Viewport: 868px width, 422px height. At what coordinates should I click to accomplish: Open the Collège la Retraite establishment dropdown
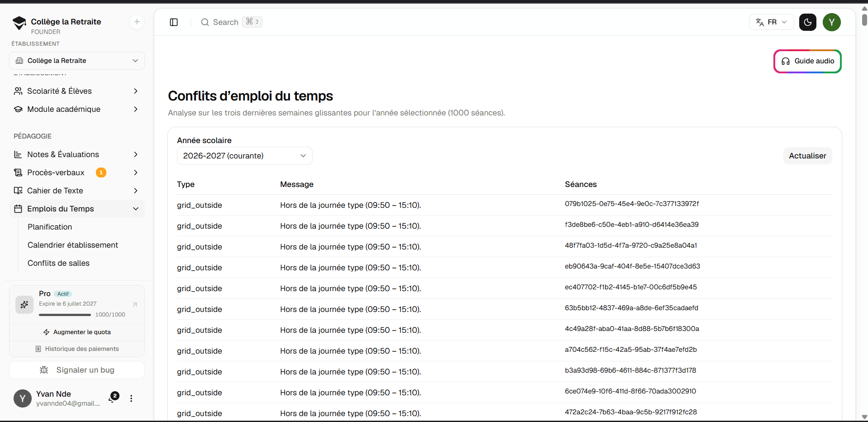[x=77, y=61]
